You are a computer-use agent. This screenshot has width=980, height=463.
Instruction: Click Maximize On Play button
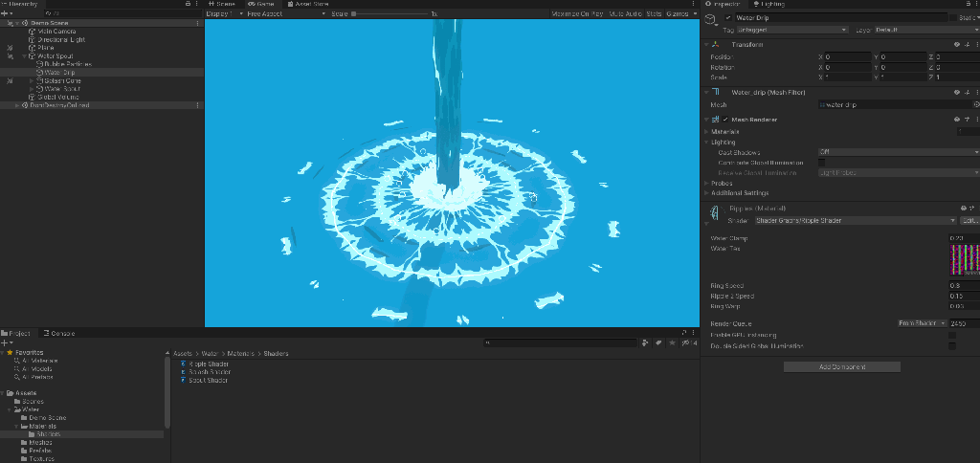(577, 14)
